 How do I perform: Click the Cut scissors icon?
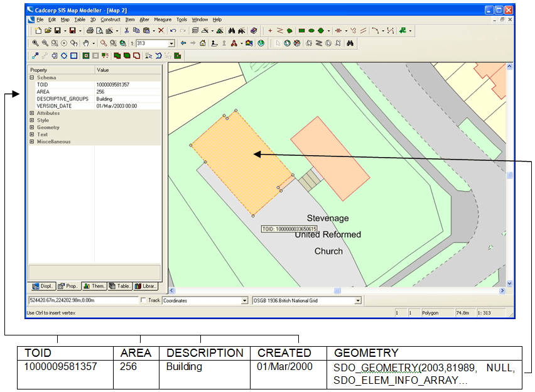tap(125, 30)
